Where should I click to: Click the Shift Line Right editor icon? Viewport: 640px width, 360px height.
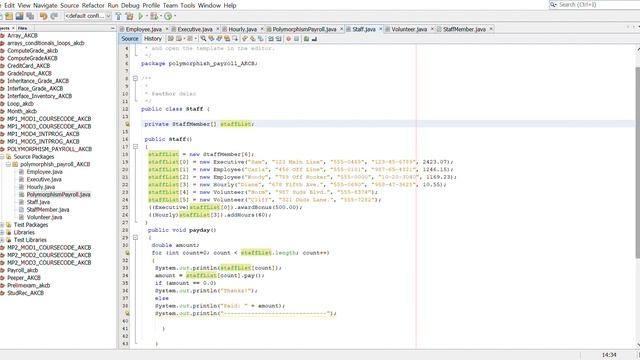coord(278,39)
